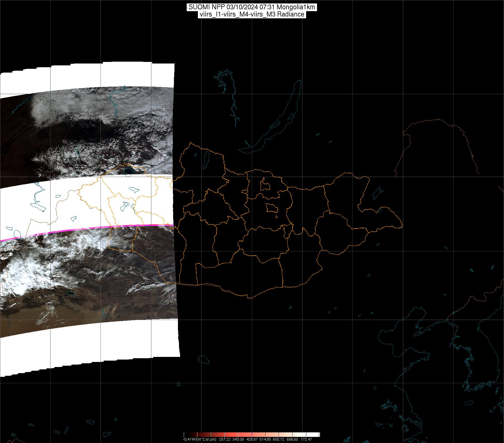Click the white end of the radiance colorbar
The width and height of the screenshot is (504, 443).
315,435
